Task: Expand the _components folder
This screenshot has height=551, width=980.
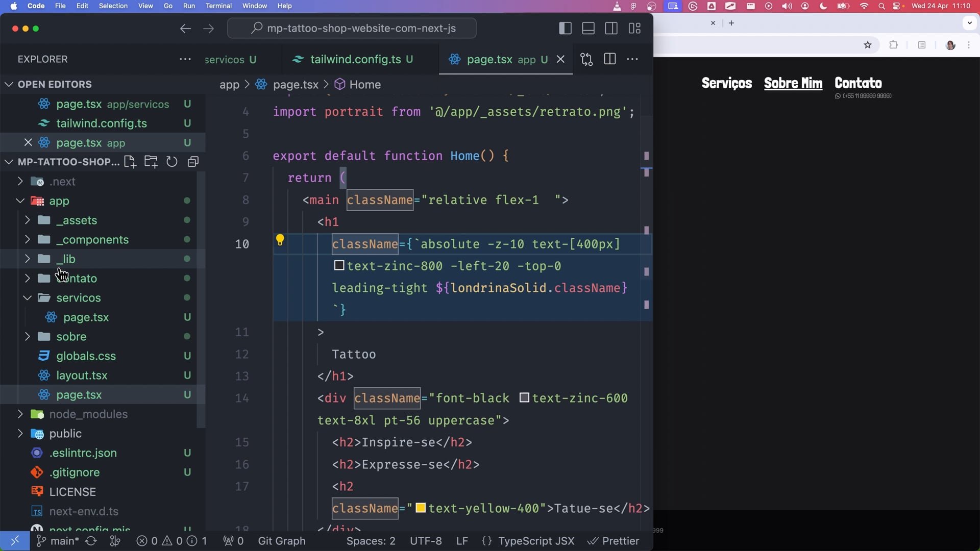Action: [92, 240]
